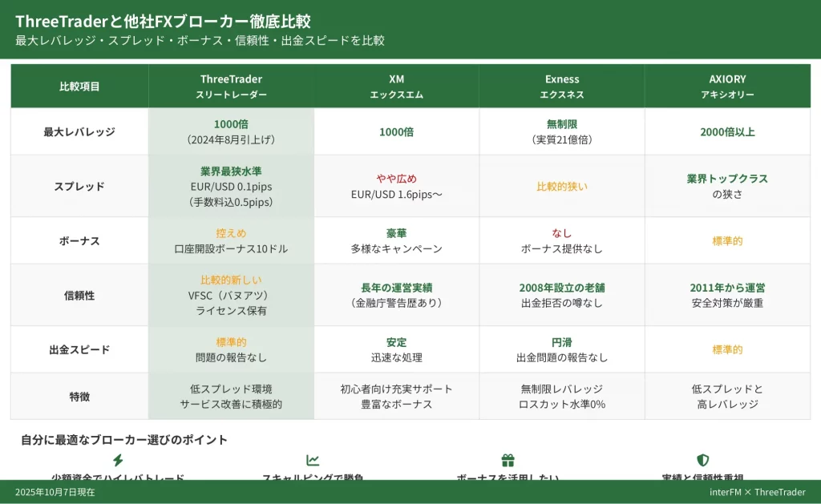Select the XM column header
Screen dimensions: 821x504
coord(396,87)
